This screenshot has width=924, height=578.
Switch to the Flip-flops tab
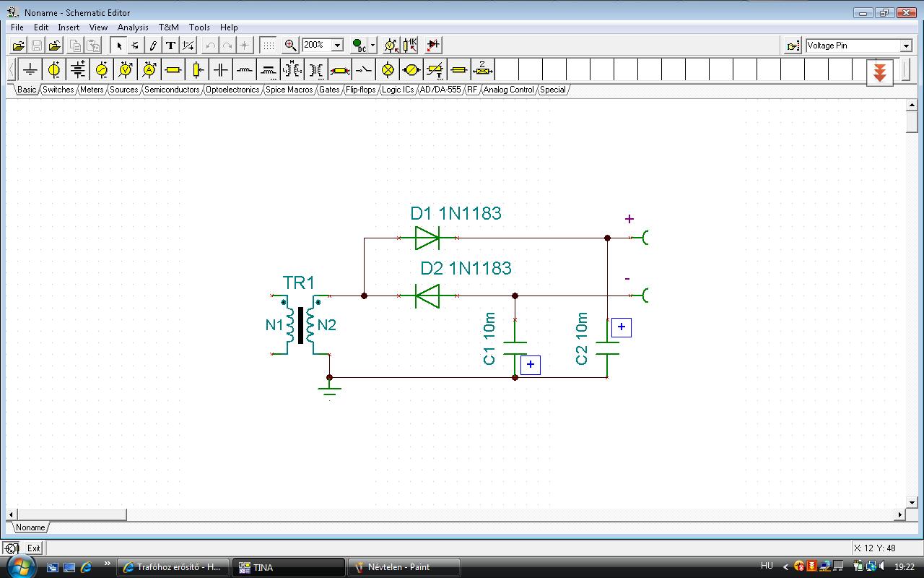360,90
